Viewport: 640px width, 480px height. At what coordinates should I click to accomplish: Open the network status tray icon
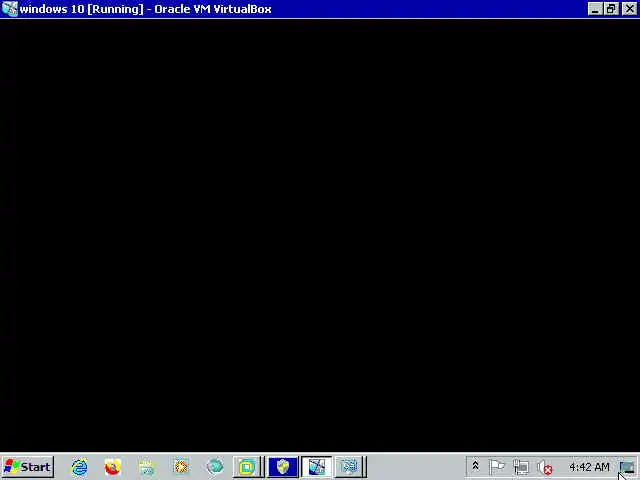coord(521,467)
